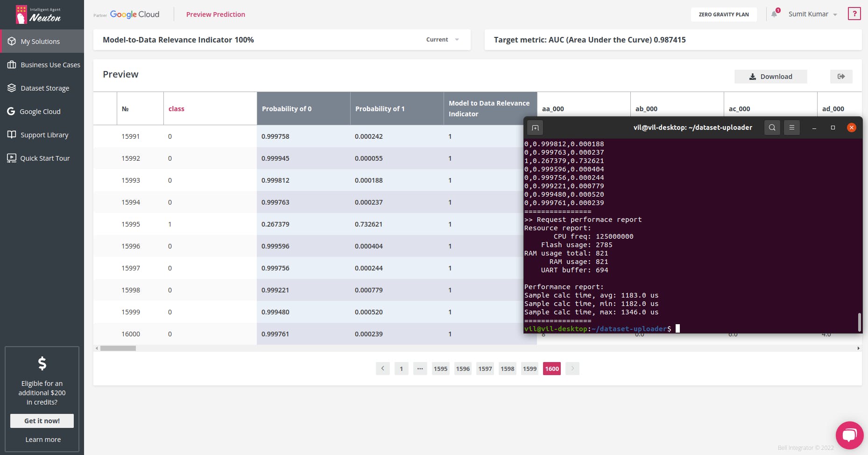Go to page 1599
This screenshot has height=455, width=868.
[x=529, y=369]
